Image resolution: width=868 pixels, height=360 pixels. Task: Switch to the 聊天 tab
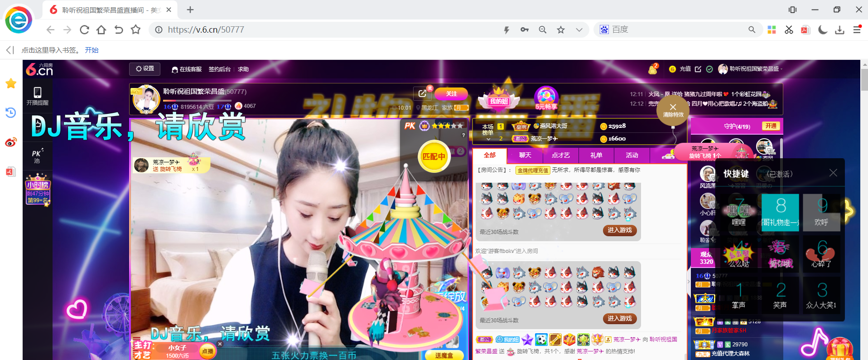coord(525,155)
